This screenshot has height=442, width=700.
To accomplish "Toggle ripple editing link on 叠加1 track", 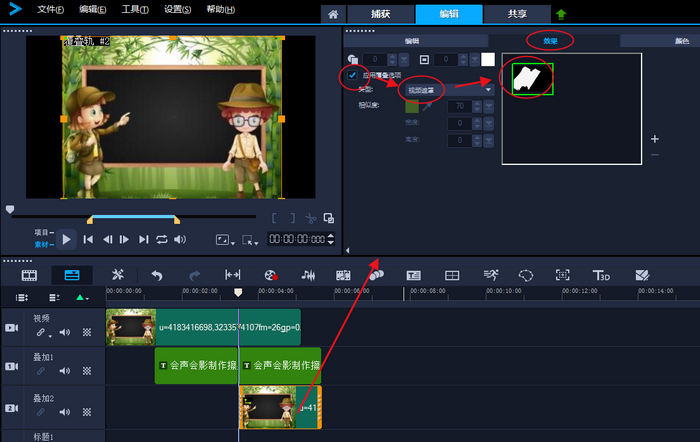I will pyautogui.click(x=41, y=371).
